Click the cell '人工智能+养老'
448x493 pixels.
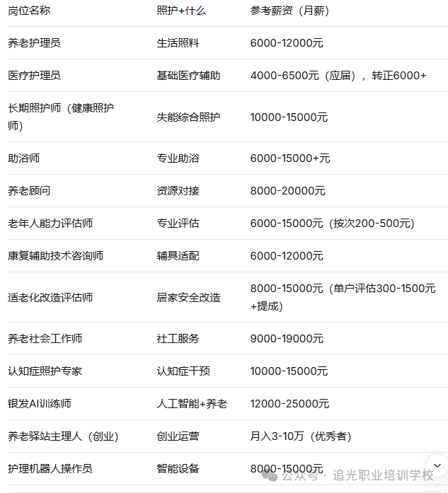pyautogui.click(x=192, y=404)
